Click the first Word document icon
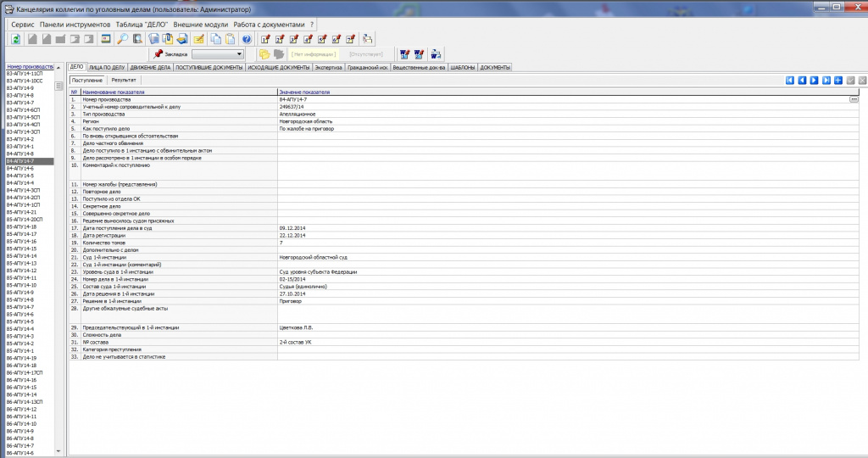This screenshot has width=868, height=458. (x=404, y=54)
